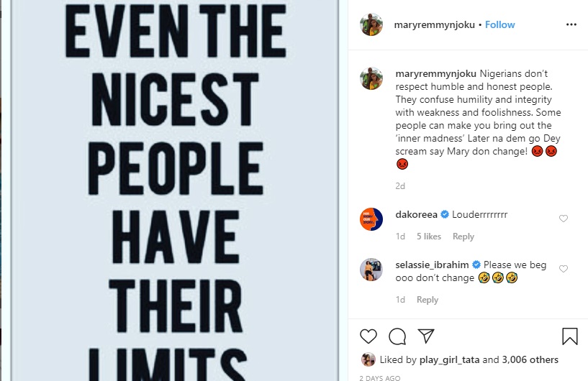This screenshot has width=588, height=381.
Task: Reply to selassie_ibrahim's comment
Action: 428,300
